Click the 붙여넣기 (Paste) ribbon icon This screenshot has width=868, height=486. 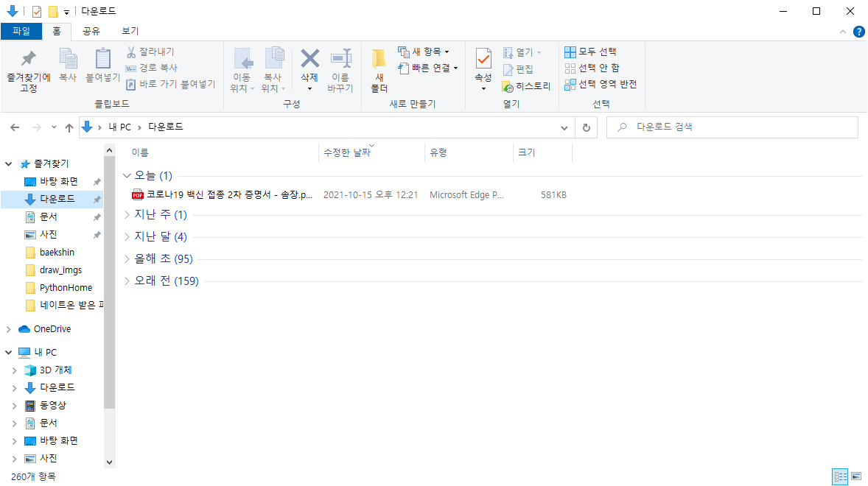(x=103, y=59)
